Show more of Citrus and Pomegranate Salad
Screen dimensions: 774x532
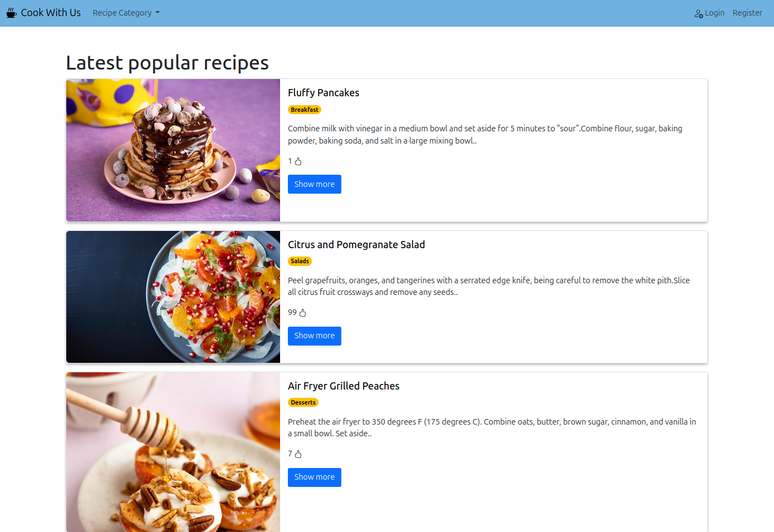314,336
